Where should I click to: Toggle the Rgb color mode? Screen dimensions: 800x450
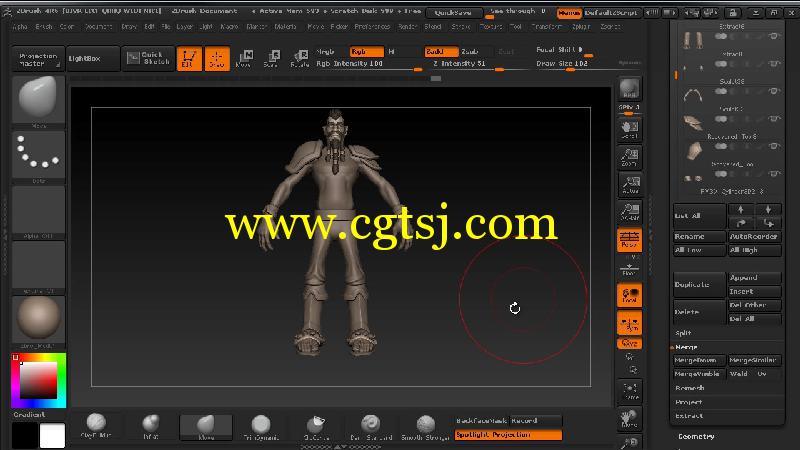point(366,52)
